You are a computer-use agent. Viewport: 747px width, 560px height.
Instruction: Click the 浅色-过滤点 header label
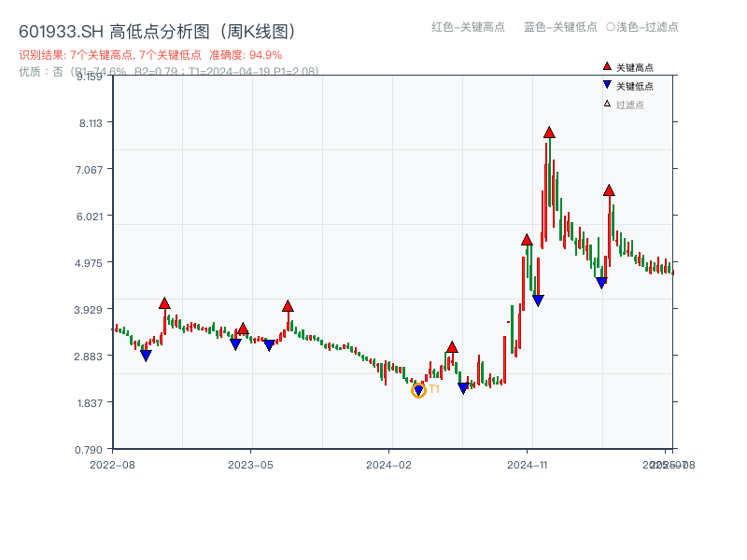[x=642, y=27]
